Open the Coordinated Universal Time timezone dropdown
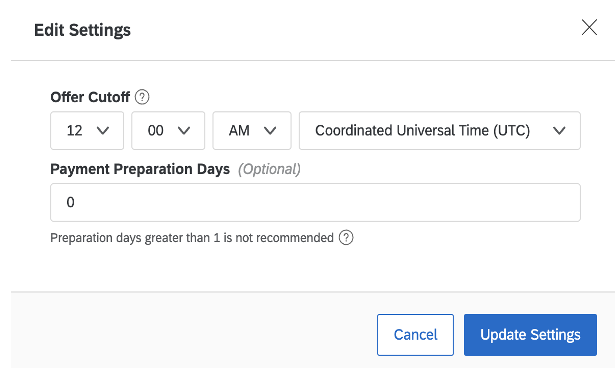Image resolution: width=615 pixels, height=368 pixels. 440,131
